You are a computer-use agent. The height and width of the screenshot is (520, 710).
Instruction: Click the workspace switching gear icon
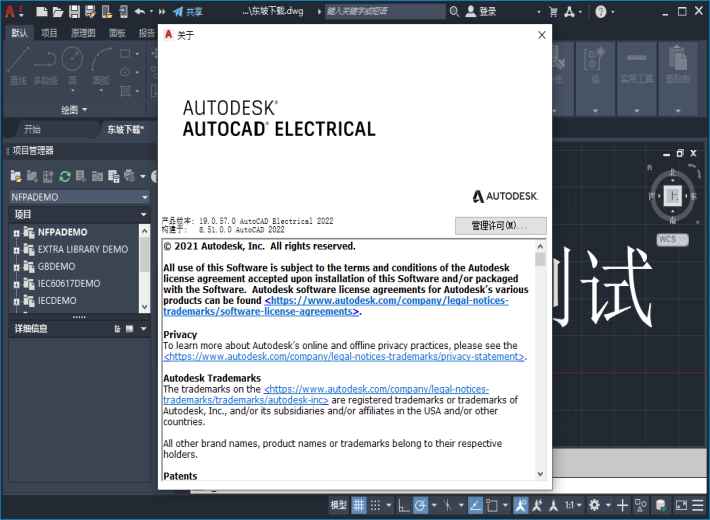[x=594, y=505]
